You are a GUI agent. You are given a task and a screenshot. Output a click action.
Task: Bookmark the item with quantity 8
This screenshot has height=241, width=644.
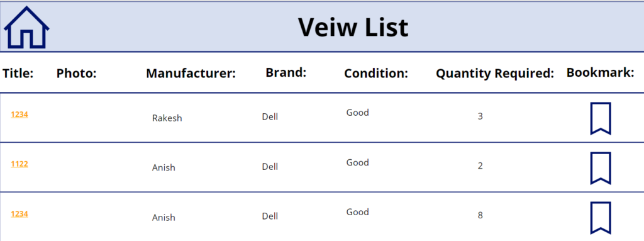click(x=601, y=218)
